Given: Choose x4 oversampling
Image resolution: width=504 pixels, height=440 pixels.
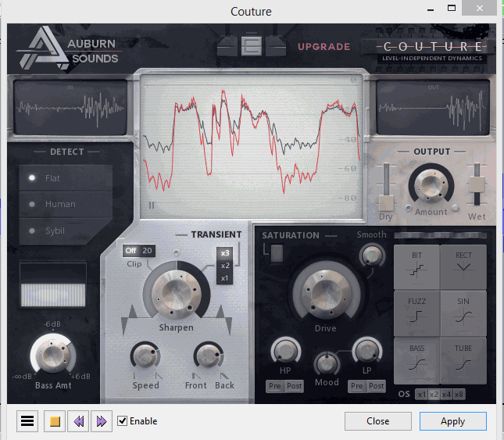Looking at the screenshot, I should point(446,395).
